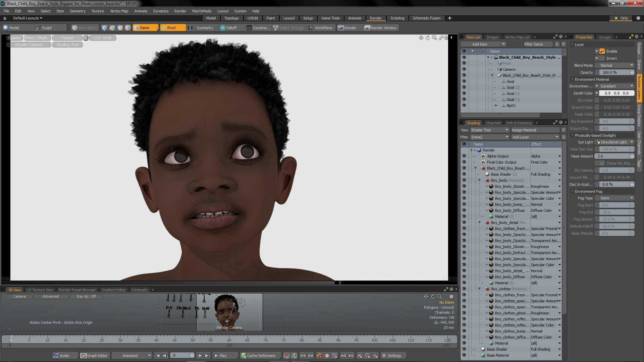This screenshot has width=644, height=362.
Task: Select the Materials selection mode cube icon
Action: 128,28
